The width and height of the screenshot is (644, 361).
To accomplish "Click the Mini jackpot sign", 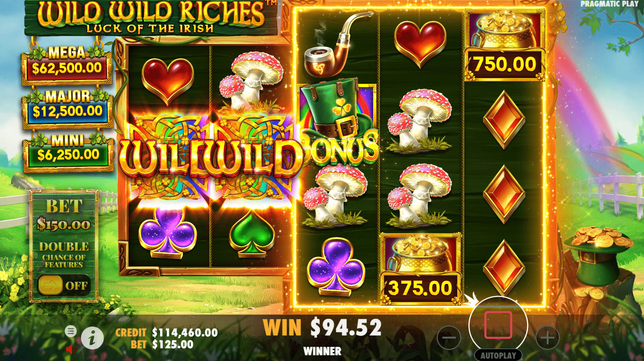I will (68, 151).
